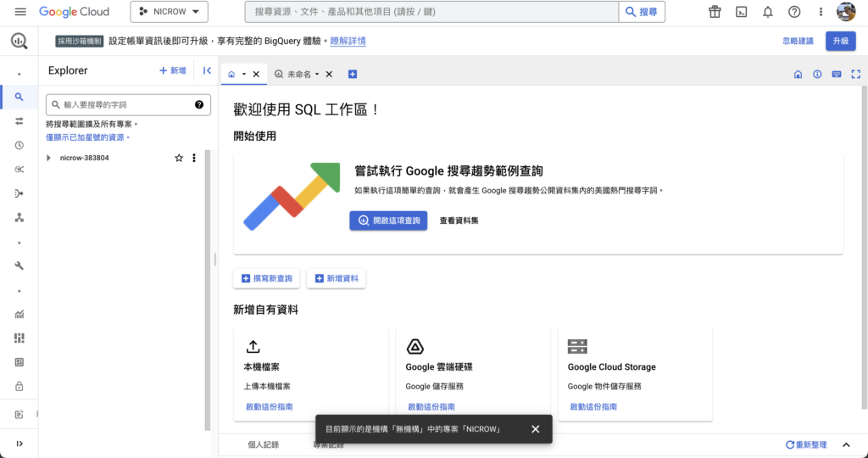Toggle full screen mode icon
868x458 pixels.
[x=856, y=74]
